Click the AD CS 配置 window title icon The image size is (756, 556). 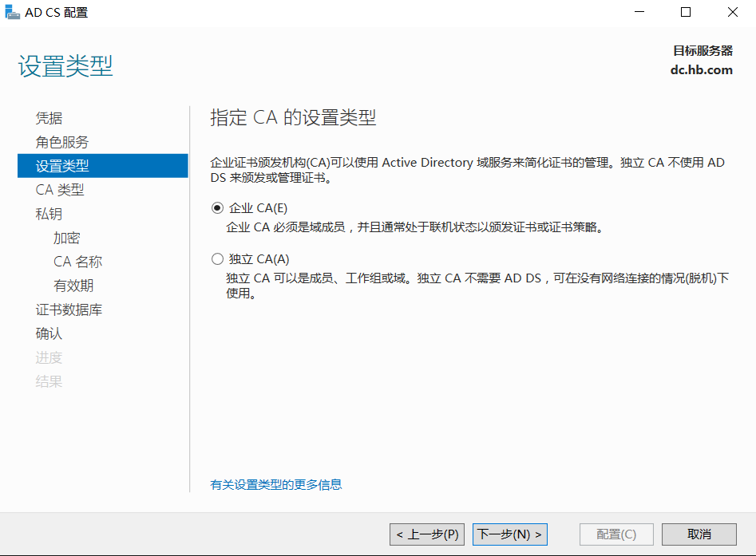pyautogui.click(x=12, y=12)
